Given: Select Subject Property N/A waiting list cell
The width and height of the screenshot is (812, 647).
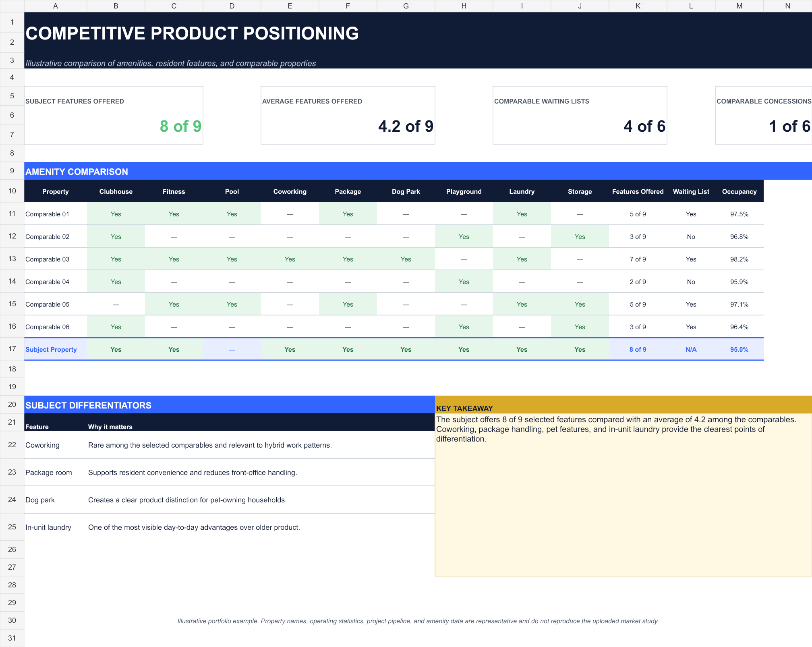Looking at the screenshot, I should [x=691, y=349].
